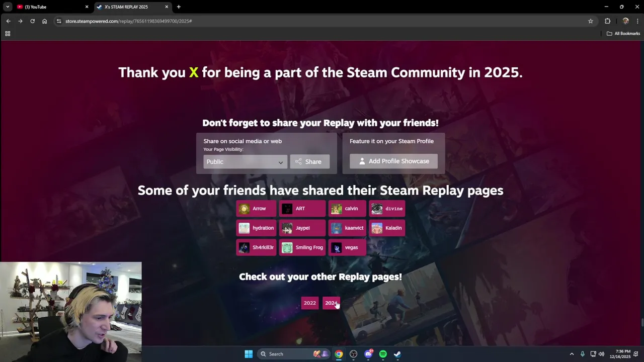Image resolution: width=644 pixels, height=362 pixels.
Task: Click the page vertical scrollbar thumb
Action: pyautogui.click(x=641, y=322)
